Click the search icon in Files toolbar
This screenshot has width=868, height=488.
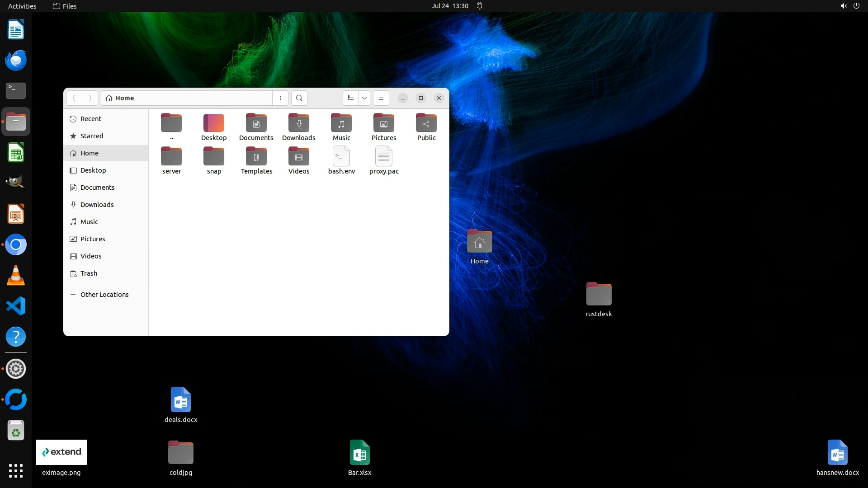(299, 98)
